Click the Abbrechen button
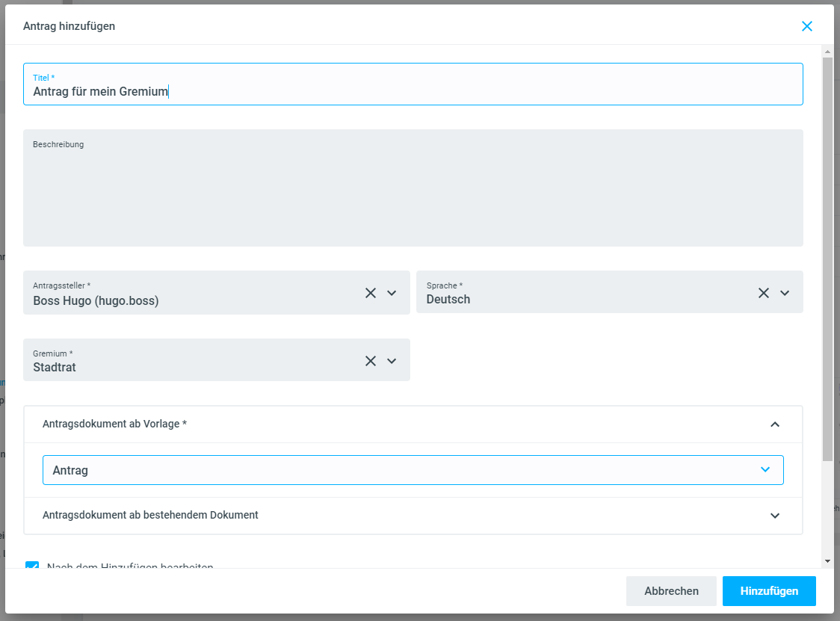 671,591
